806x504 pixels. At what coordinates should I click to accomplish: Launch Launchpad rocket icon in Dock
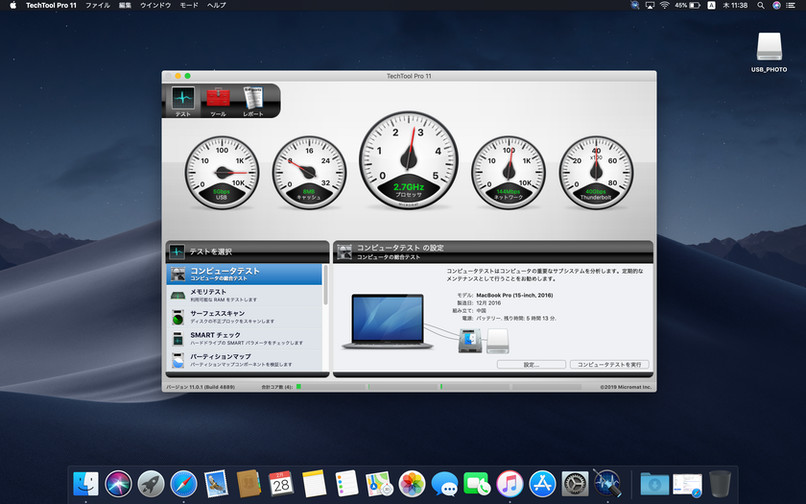[x=151, y=483]
